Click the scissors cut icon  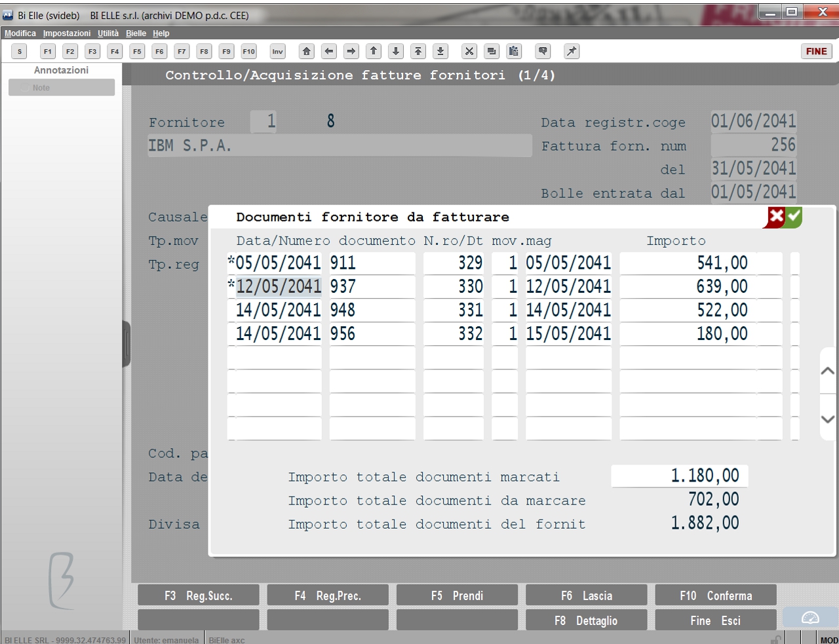(469, 51)
